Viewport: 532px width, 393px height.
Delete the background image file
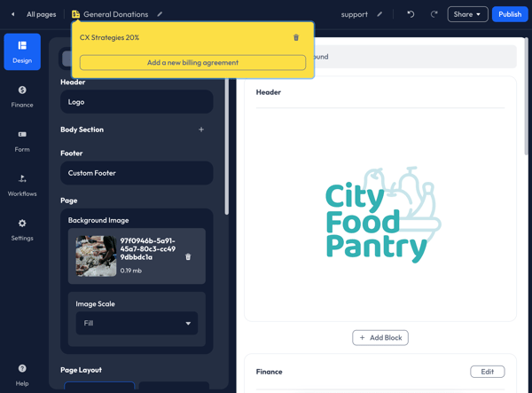[188, 257]
